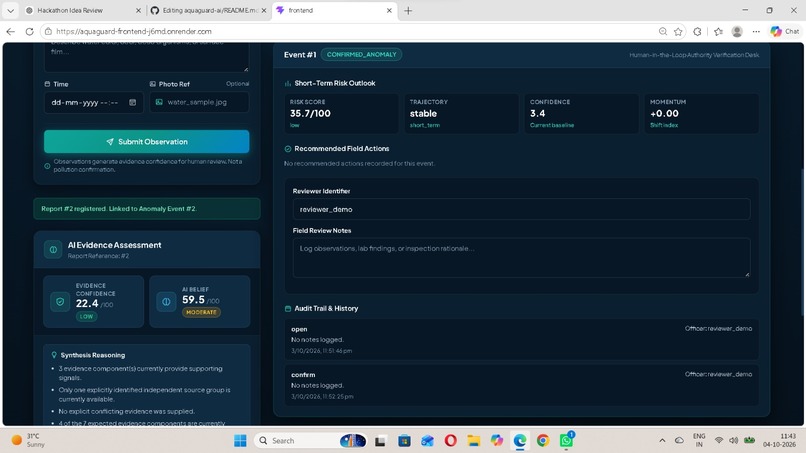This screenshot has height=453, width=806.
Task: Click the AI Belief info icon
Action: (166, 302)
